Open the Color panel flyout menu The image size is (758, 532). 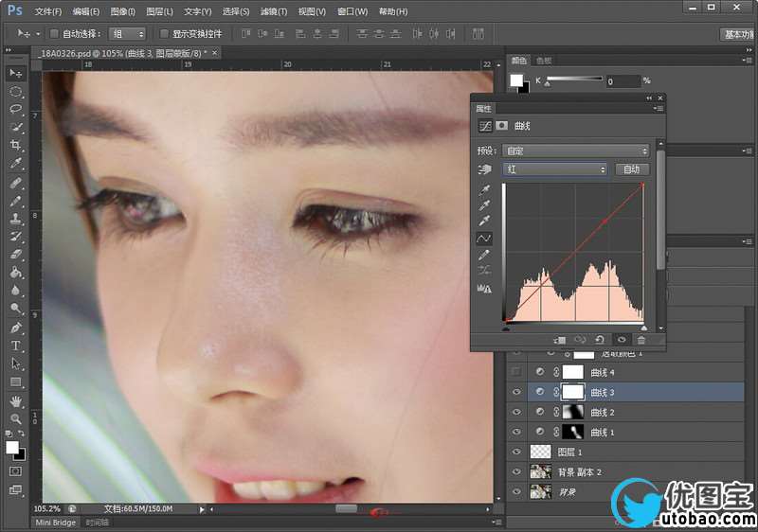tap(747, 60)
